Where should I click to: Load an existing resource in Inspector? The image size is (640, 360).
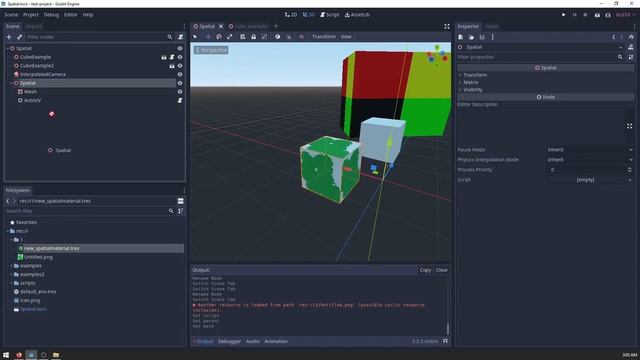[471, 37]
